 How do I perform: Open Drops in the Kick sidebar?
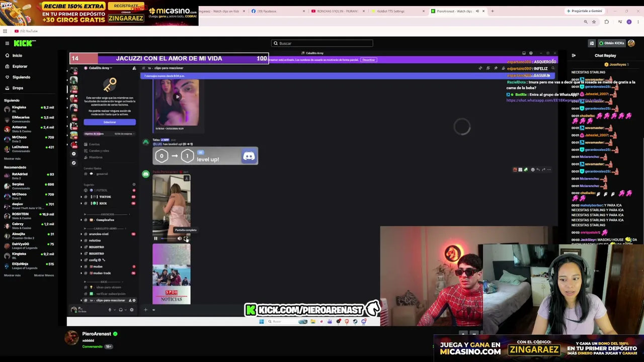tap(18, 88)
